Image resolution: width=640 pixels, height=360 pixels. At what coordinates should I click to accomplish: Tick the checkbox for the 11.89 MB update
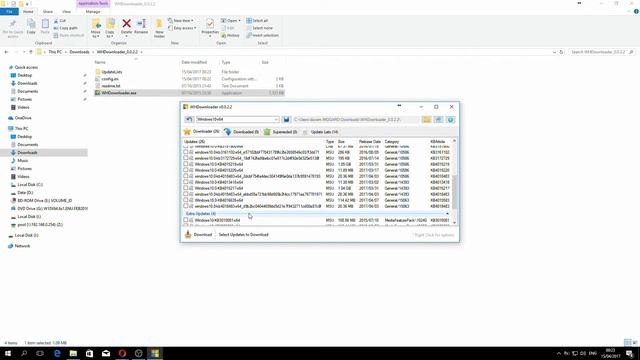click(x=186, y=170)
